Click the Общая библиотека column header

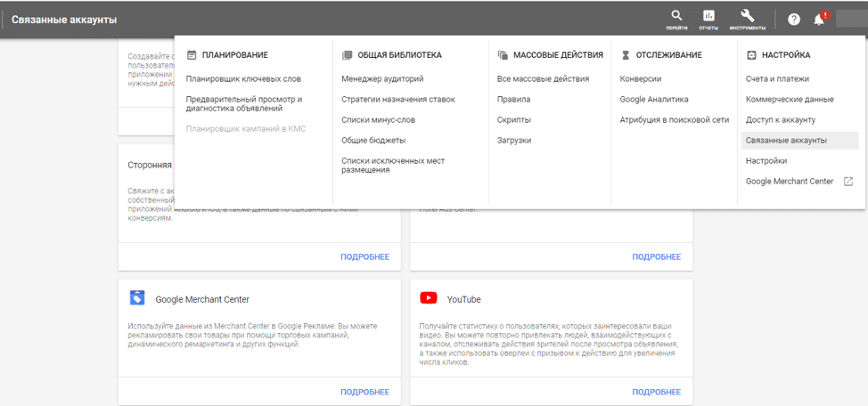point(399,55)
